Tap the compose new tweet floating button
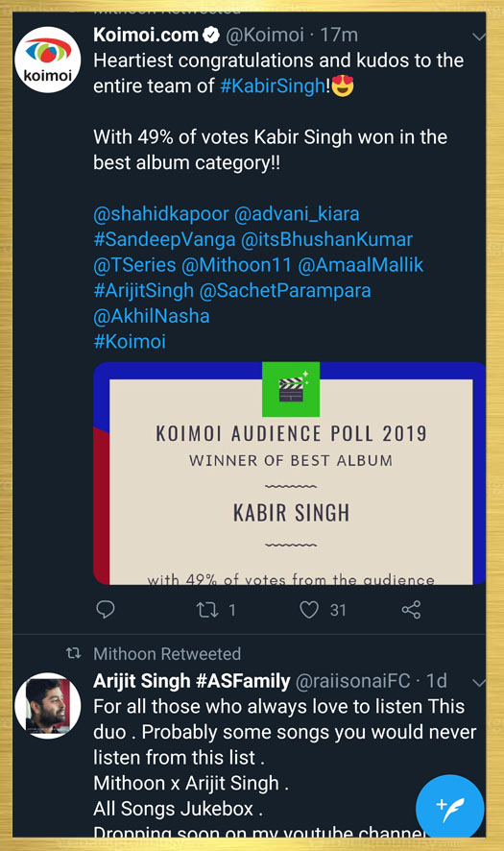This screenshot has width=504, height=851. tap(449, 808)
